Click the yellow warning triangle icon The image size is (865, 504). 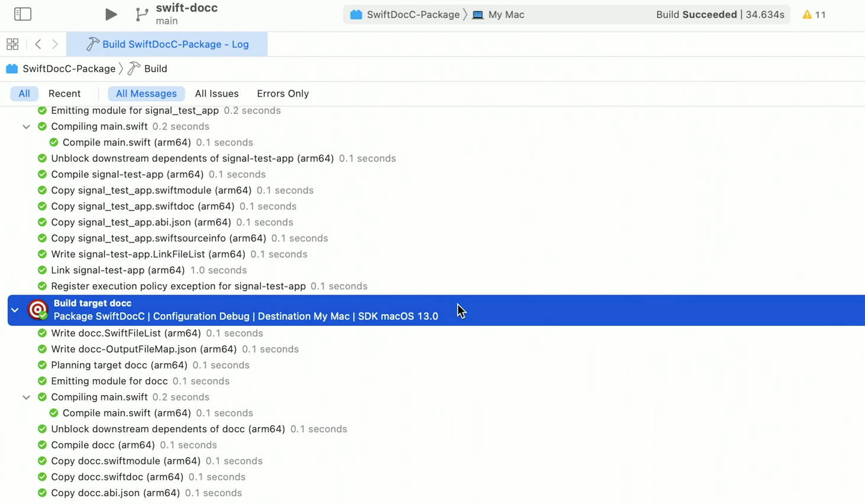[x=807, y=15]
